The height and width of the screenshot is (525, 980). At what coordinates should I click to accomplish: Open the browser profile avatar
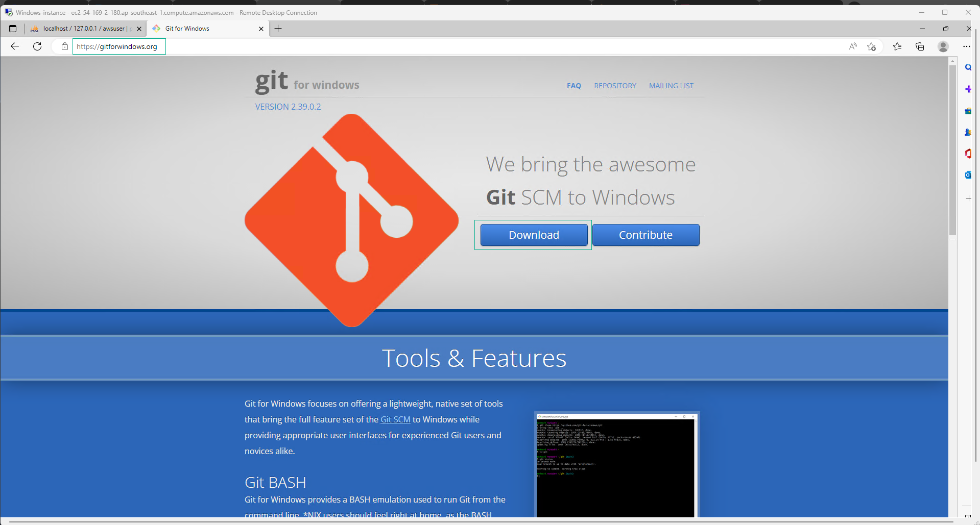(x=943, y=46)
